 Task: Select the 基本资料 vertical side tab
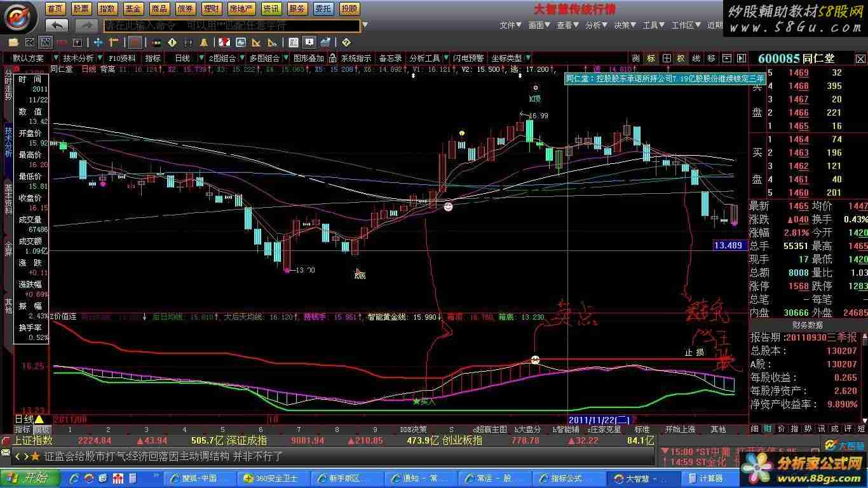tap(8, 199)
